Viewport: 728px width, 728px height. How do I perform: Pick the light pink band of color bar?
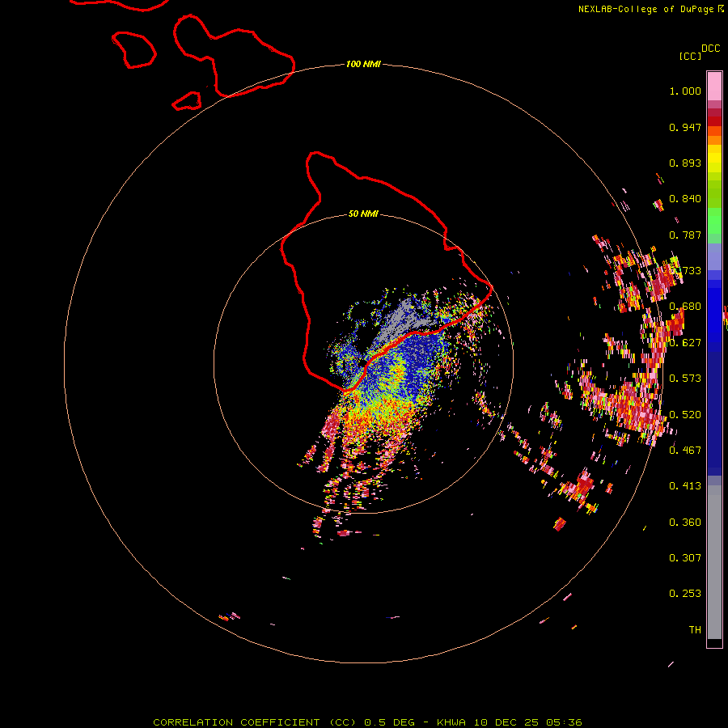[x=714, y=86]
